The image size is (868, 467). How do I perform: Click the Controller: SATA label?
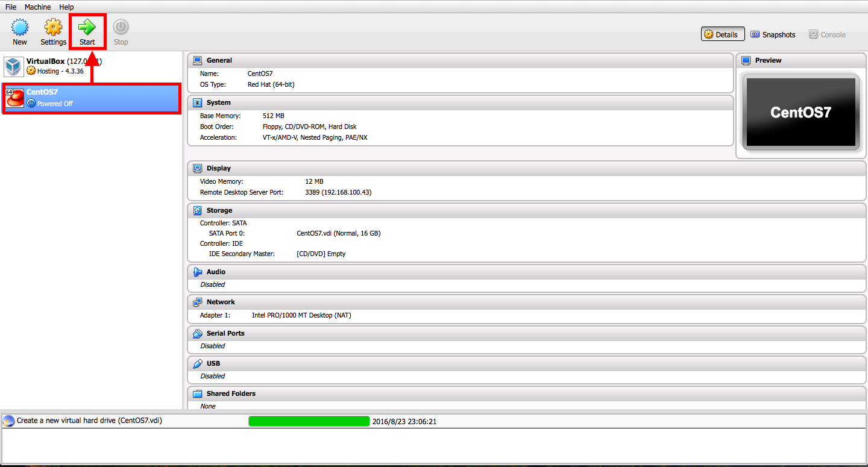[x=224, y=223]
